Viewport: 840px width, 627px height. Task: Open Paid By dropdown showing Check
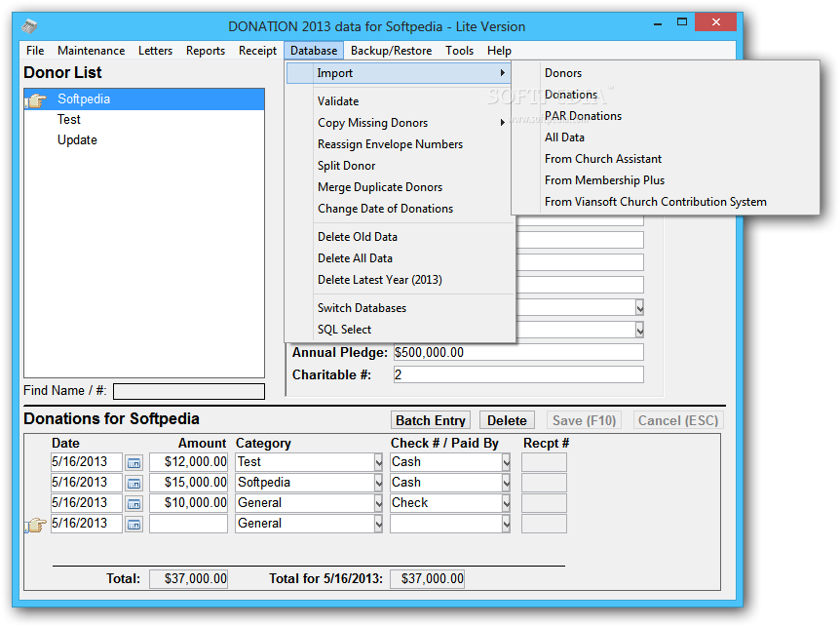click(x=506, y=502)
